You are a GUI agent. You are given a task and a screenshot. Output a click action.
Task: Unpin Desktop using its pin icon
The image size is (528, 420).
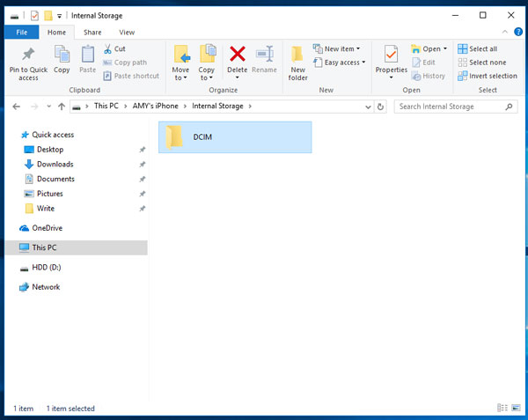(143, 150)
